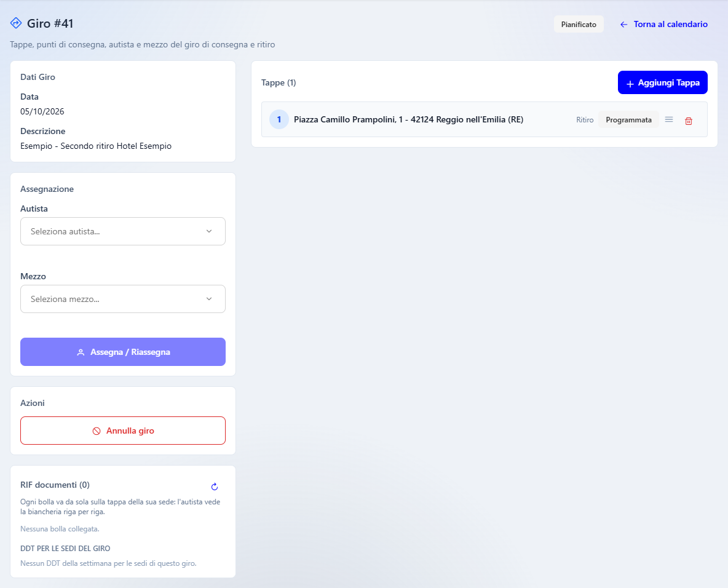Click the Azioni card heading

pyautogui.click(x=33, y=403)
